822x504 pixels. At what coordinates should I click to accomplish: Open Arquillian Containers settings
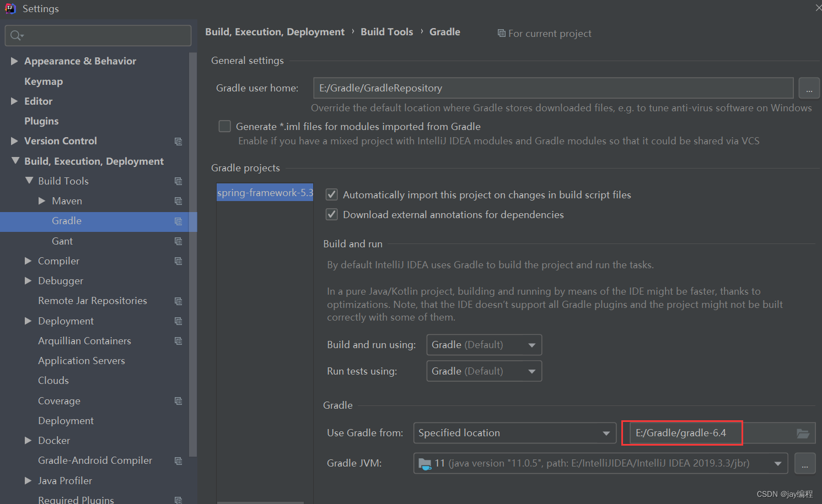84,341
